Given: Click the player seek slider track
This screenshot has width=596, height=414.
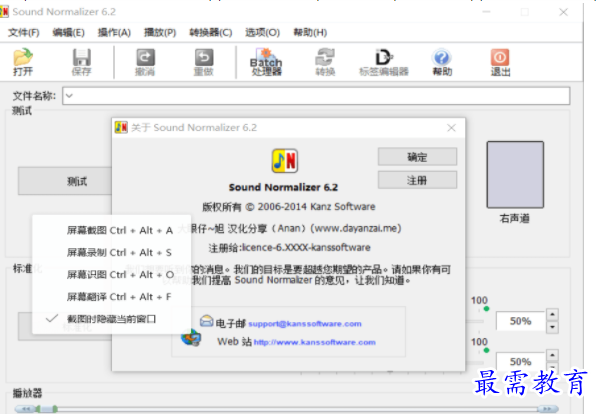Looking at the screenshot, I should coord(296,409).
